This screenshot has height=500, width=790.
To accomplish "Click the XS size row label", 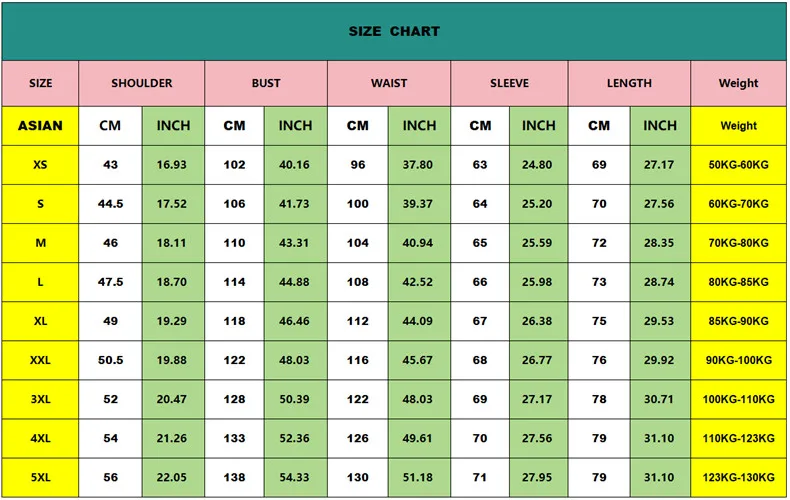I will [40, 165].
